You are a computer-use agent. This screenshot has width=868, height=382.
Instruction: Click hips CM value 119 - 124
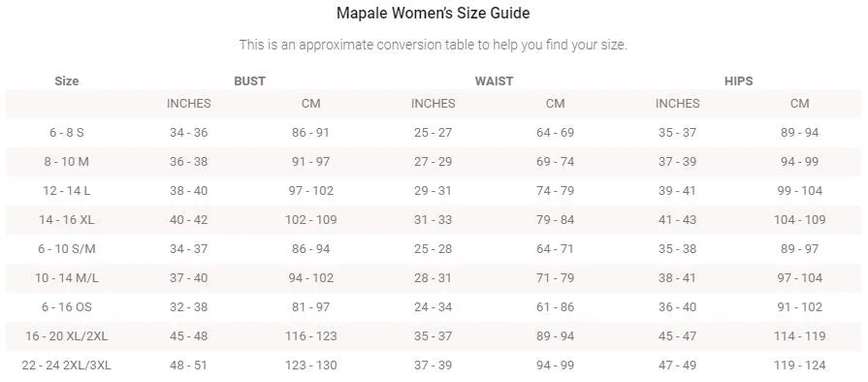click(x=799, y=366)
